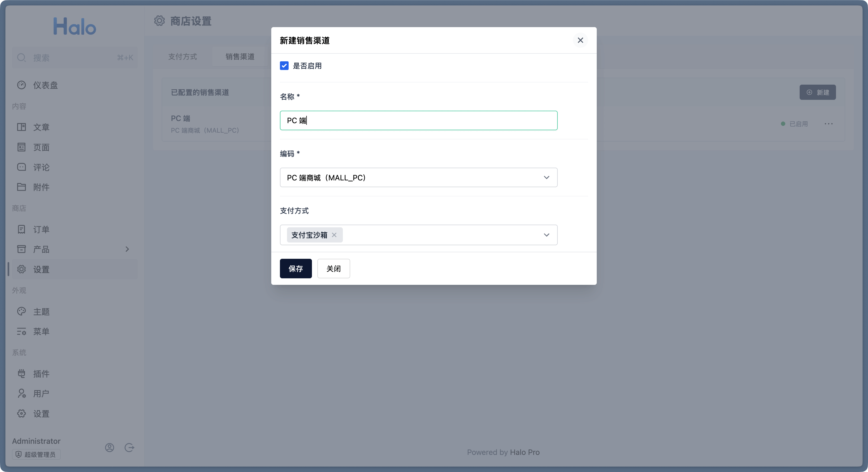Screen dimensions: 868x472
Task: Expand the 产品 submenu chevron
Action: pos(127,249)
